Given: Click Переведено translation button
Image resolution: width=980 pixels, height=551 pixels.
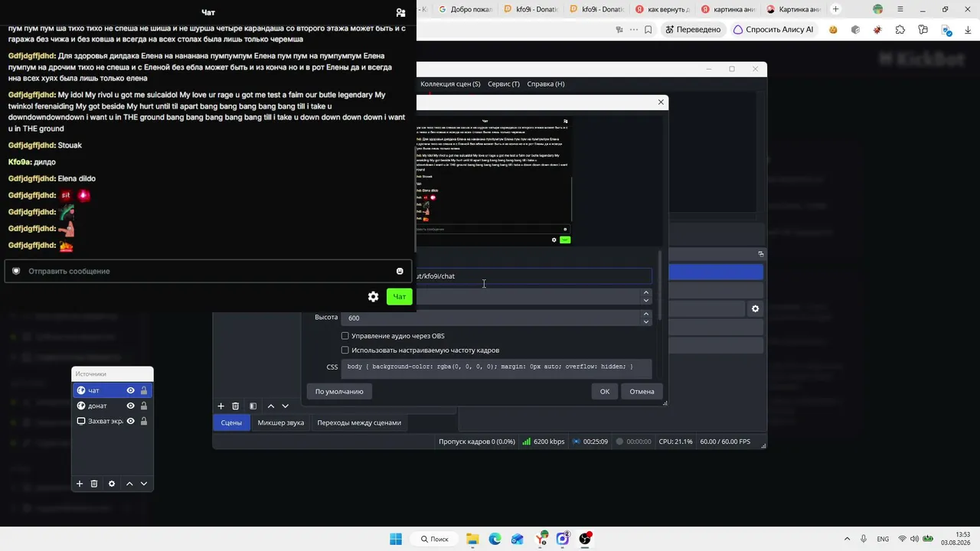Looking at the screenshot, I should point(693,30).
